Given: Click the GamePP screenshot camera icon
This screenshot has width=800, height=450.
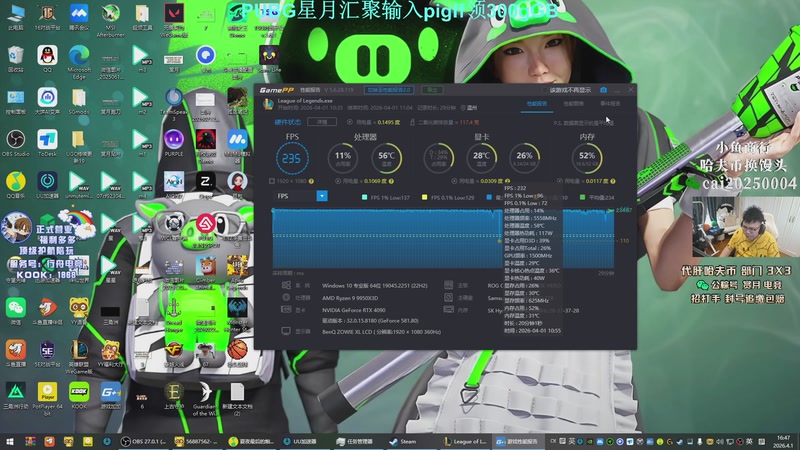Looking at the screenshot, I should click(x=604, y=90).
